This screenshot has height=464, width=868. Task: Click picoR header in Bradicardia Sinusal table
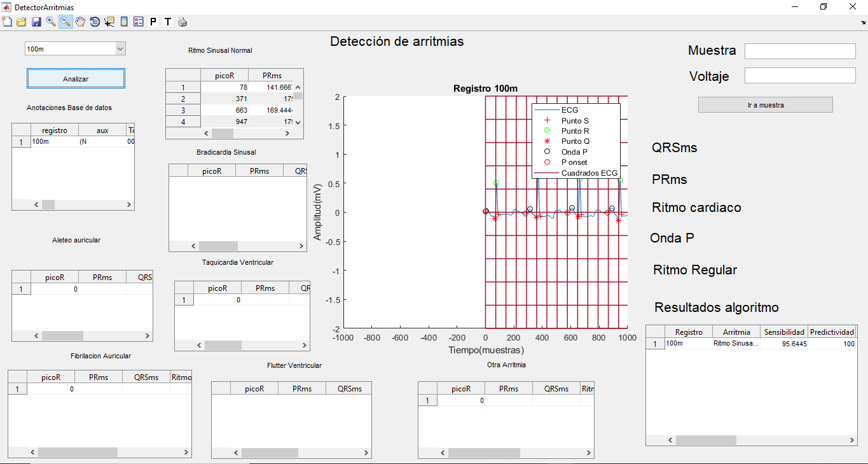[x=212, y=171]
